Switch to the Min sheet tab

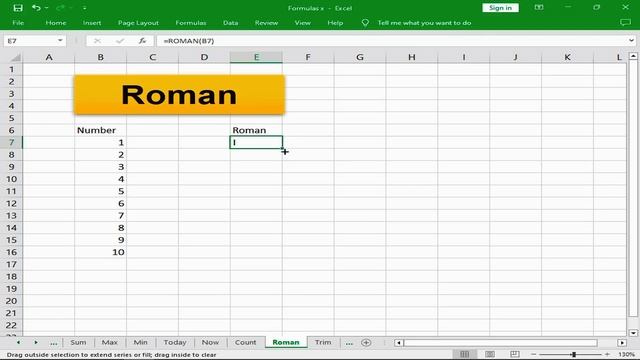140,342
